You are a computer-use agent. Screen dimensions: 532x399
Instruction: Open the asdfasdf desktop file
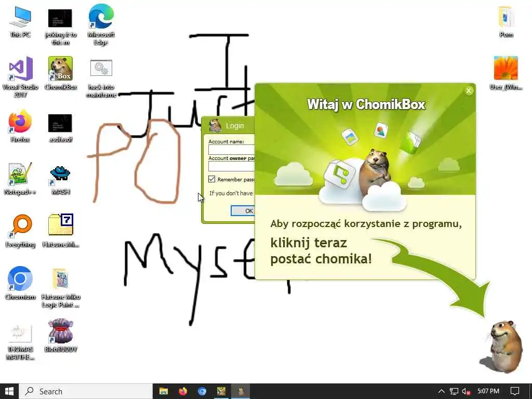click(60, 128)
